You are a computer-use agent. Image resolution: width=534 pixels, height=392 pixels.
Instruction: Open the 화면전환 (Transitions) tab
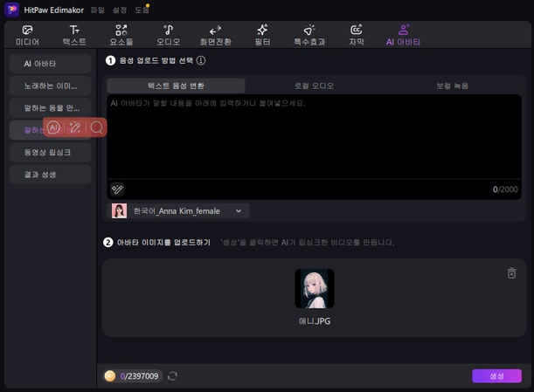point(215,35)
